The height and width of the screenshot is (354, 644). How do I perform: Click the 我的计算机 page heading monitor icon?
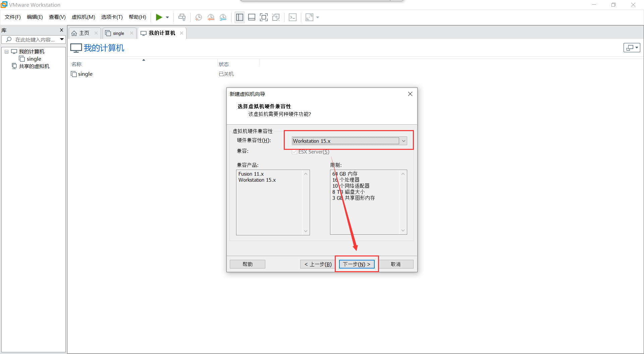pos(76,48)
